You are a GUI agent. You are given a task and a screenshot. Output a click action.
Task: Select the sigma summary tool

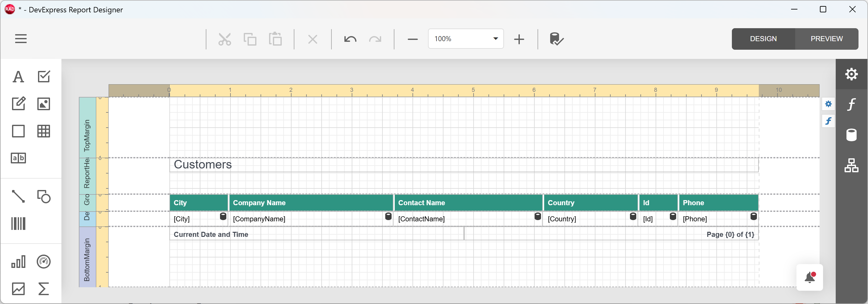coord(43,289)
